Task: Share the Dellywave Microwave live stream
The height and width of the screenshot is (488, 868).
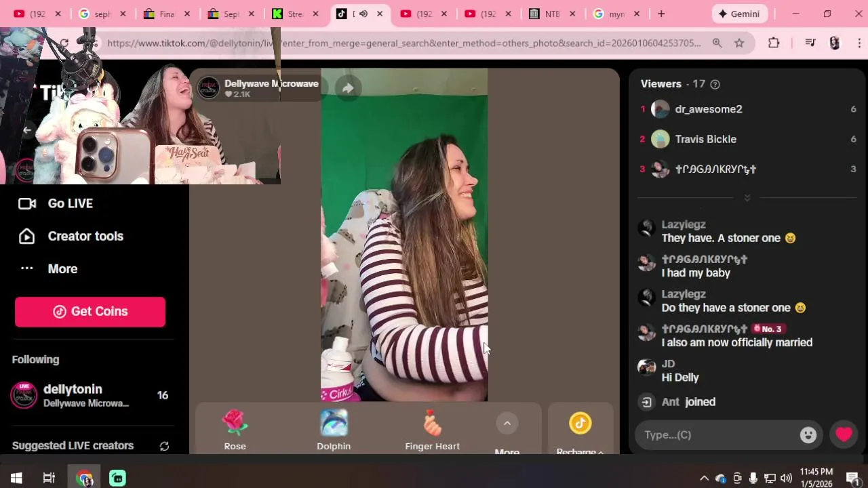Action: [348, 88]
